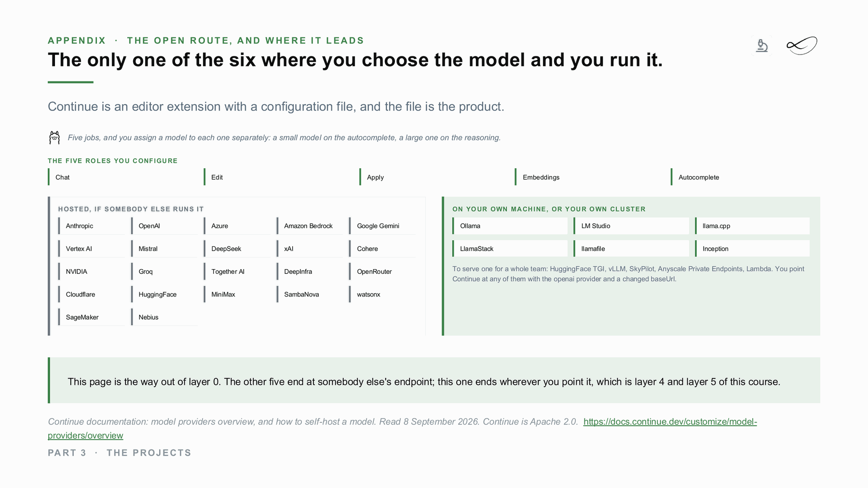Click the Vertex AI provider
The width and height of the screenshot is (868, 488).
coord(92,249)
